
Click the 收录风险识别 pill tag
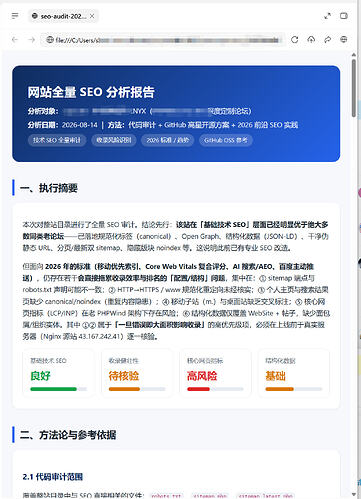click(114, 140)
